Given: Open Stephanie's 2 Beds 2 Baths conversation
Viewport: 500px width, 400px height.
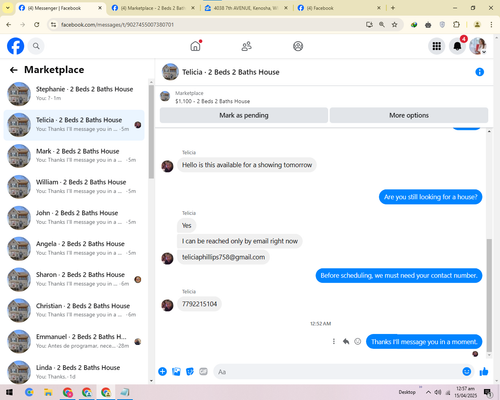Looking at the screenshot, I should point(74,94).
